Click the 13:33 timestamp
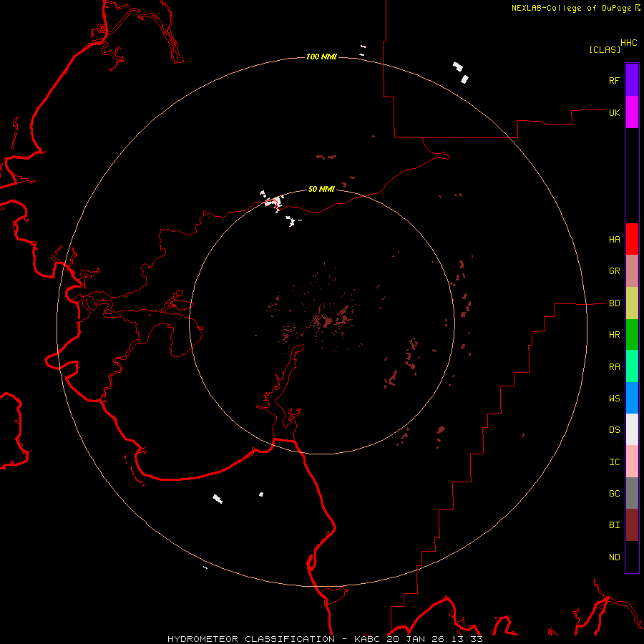The image size is (644, 644). click(468, 639)
